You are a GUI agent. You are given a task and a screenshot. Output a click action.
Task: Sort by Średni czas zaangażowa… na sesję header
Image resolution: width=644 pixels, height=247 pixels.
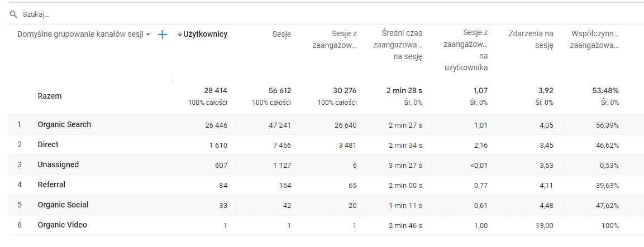tap(398, 45)
